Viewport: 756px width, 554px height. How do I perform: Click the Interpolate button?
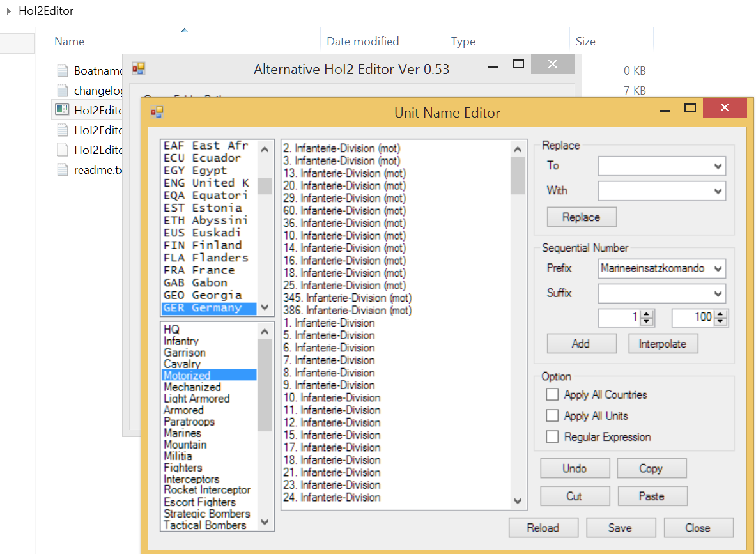pos(663,344)
